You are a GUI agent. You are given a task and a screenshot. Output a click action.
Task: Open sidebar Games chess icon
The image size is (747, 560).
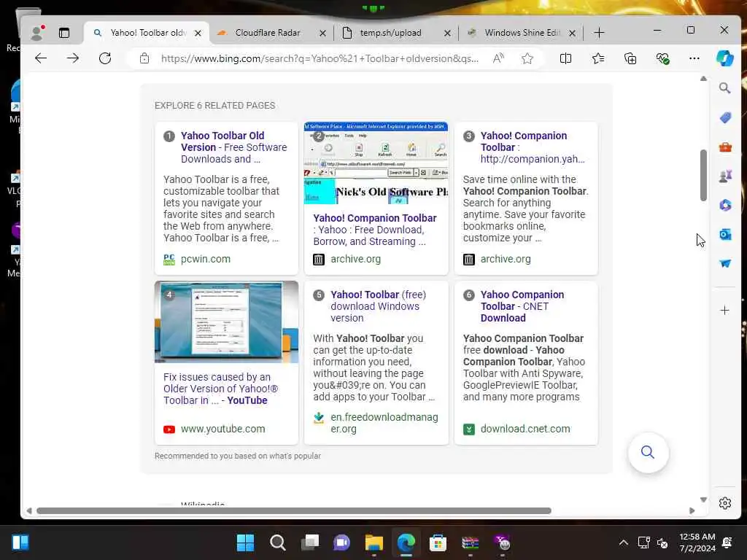[725, 176]
